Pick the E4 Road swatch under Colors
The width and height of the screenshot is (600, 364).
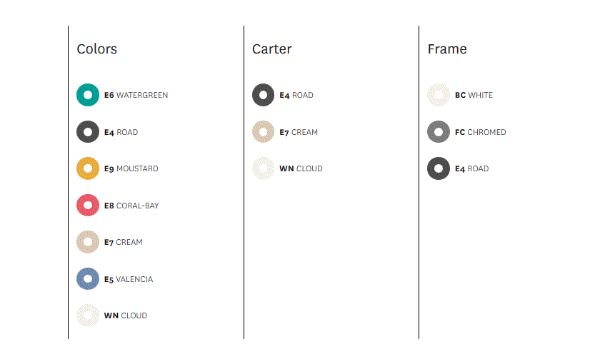click(88, 132)
